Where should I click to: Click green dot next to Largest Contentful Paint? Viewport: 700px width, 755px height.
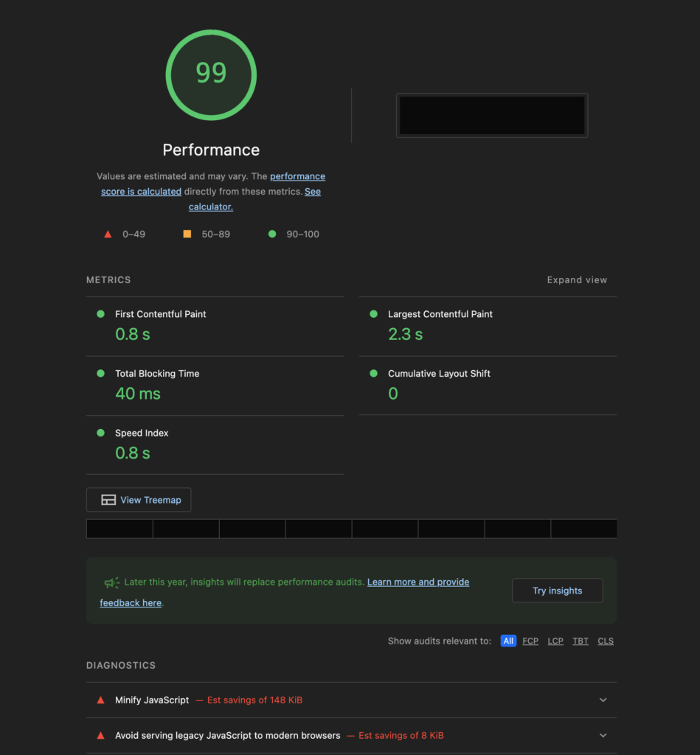point(374,314)
